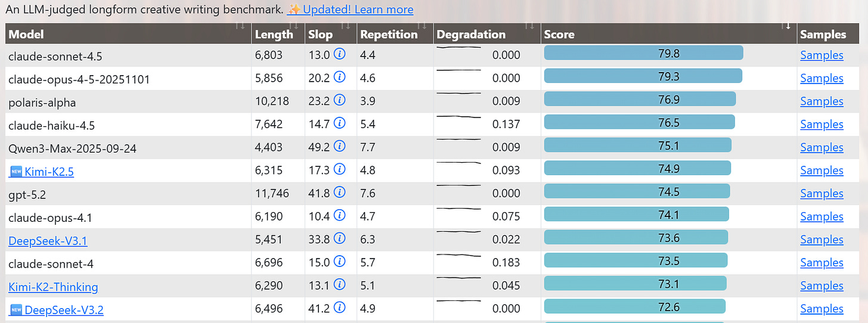Open the Samples link for gpt-5.2

[x=821, y=193]
